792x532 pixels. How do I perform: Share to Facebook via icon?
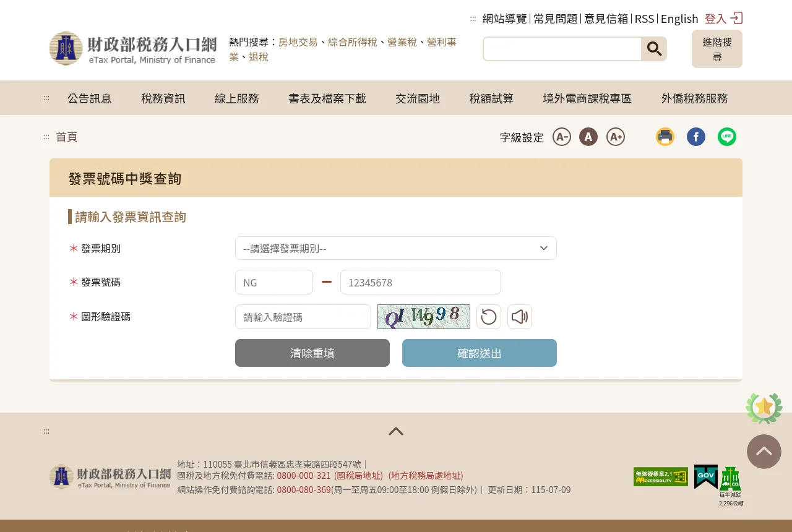696,137
